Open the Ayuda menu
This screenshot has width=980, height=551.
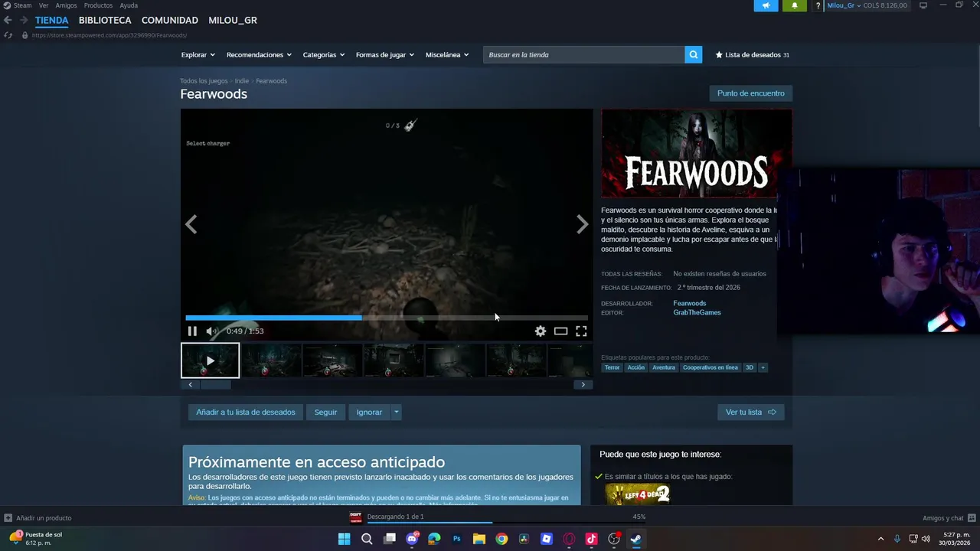[x=129, y=5]
